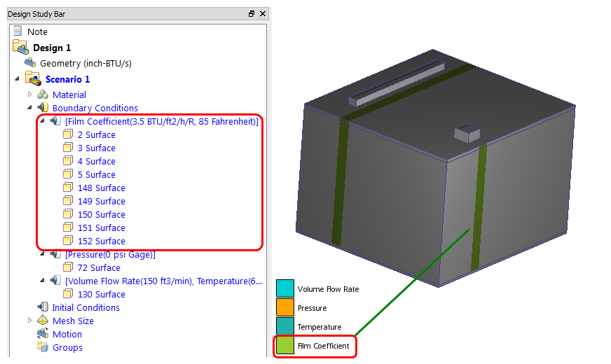Click the 72 Surface item icon

click(x=68, y=267)
